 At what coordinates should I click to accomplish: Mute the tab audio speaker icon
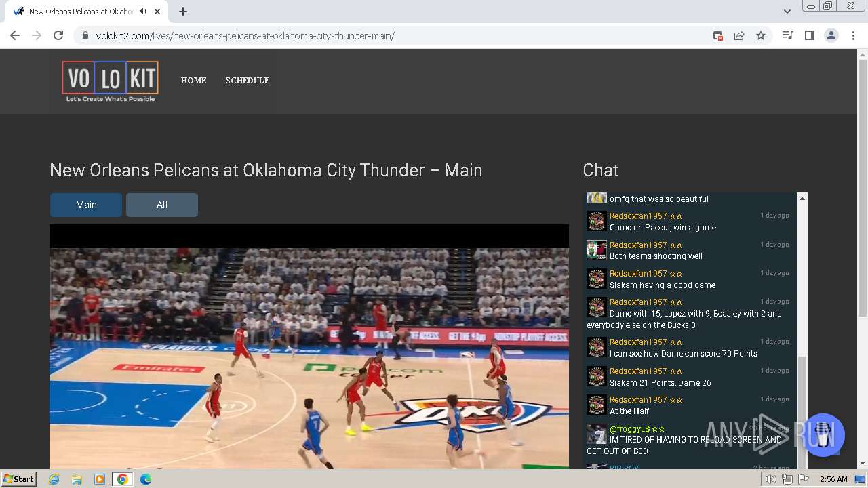142,12
